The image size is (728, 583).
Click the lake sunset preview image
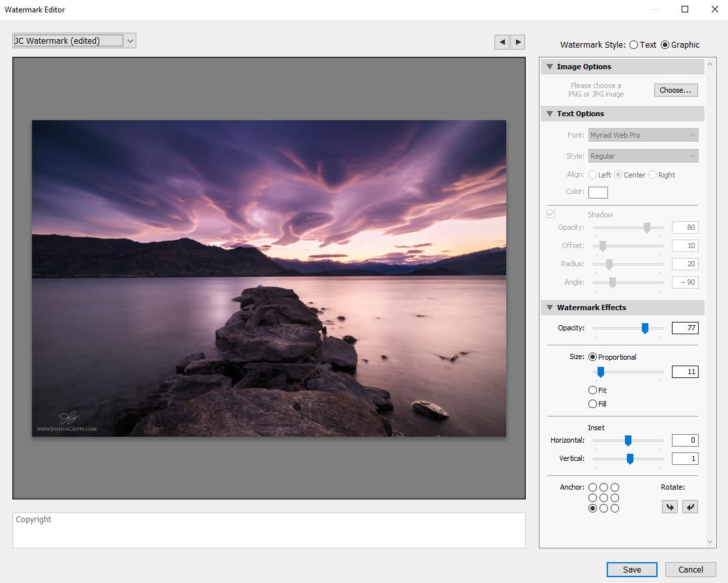(269, 278)
